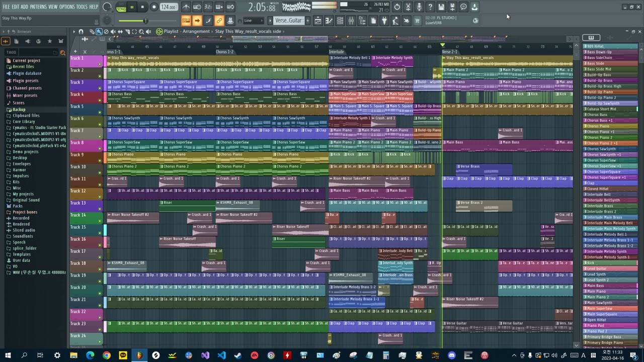Pause playback
The width and height of the screenshot is (644, 362).
[x=132, y=7]
